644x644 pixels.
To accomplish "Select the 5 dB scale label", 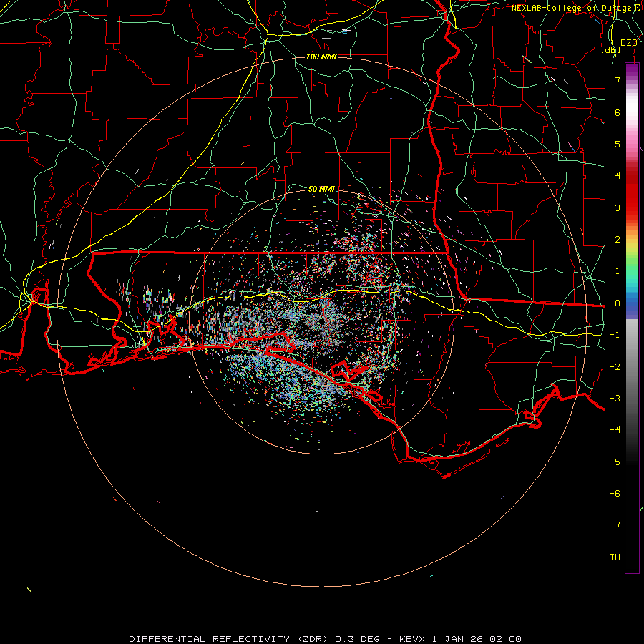I will pyautogui.click(x=618, y=144).
